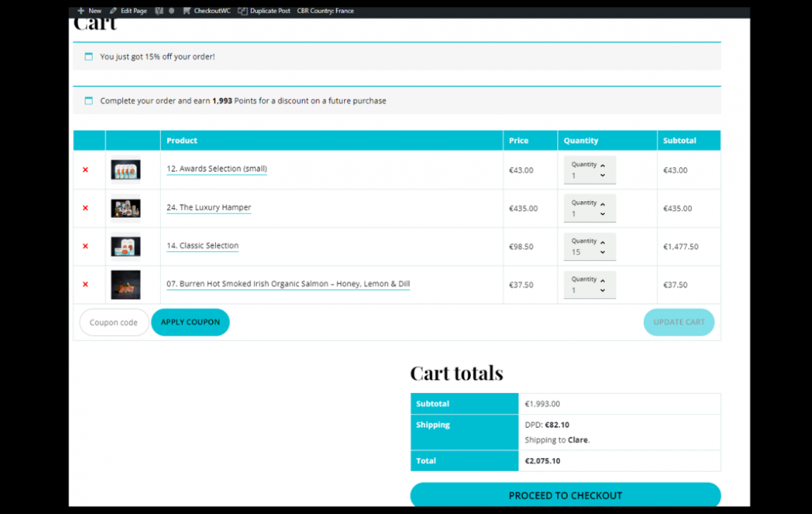Remove the Burren Hot Smoked Salmon item
Image resolution: width=812 pixels, height=514 pixels.
pos(85,285)
